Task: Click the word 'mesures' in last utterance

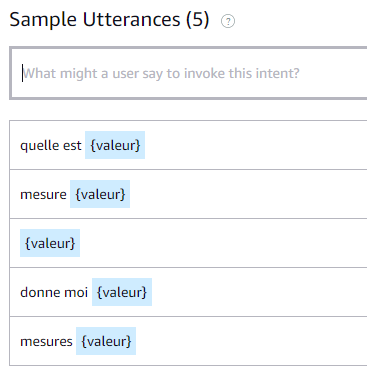Action: tap(46, 341)
